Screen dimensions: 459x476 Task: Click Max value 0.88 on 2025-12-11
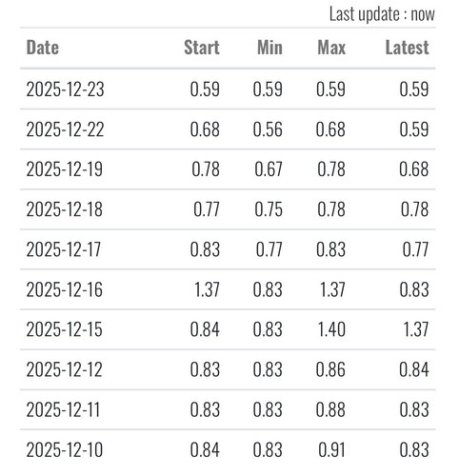(x=330, y=409)
